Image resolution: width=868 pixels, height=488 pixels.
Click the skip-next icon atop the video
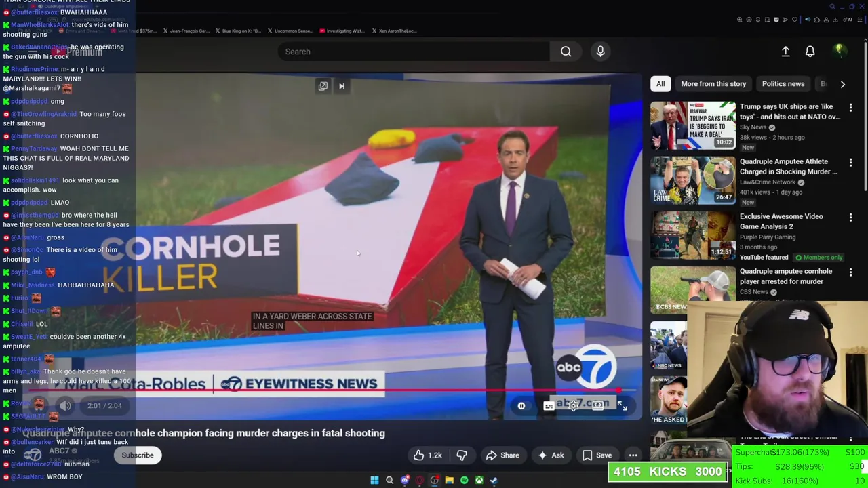pyautogui.click(x=342, y=86)
